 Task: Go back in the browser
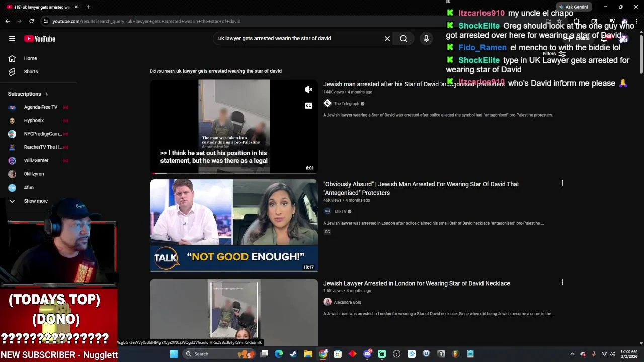(x=8, y=21)
